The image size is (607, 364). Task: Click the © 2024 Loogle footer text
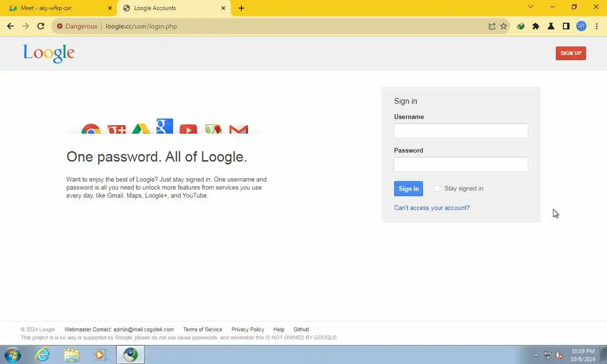(x=38, y=329)
